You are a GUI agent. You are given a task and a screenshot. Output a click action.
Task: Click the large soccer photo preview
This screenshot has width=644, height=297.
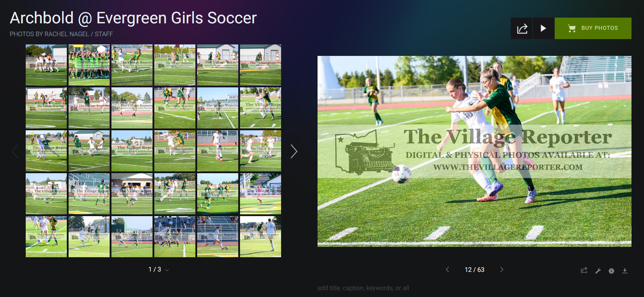coord(474,151)
